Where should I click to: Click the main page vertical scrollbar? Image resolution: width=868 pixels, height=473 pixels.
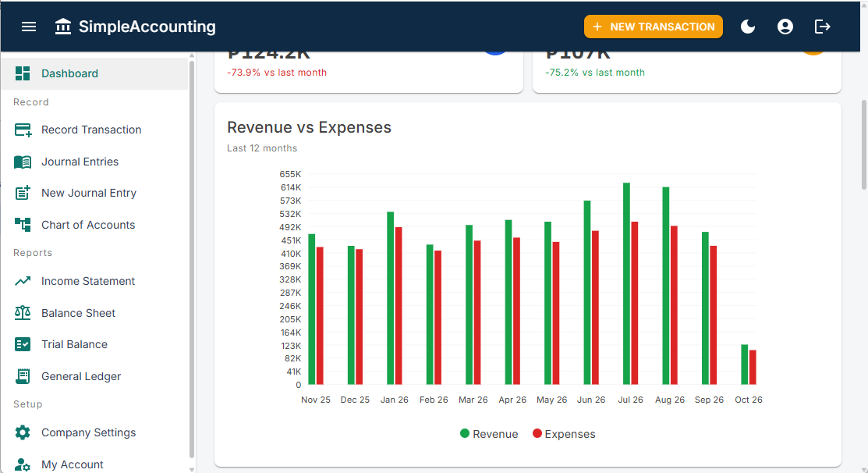(863, 145)
